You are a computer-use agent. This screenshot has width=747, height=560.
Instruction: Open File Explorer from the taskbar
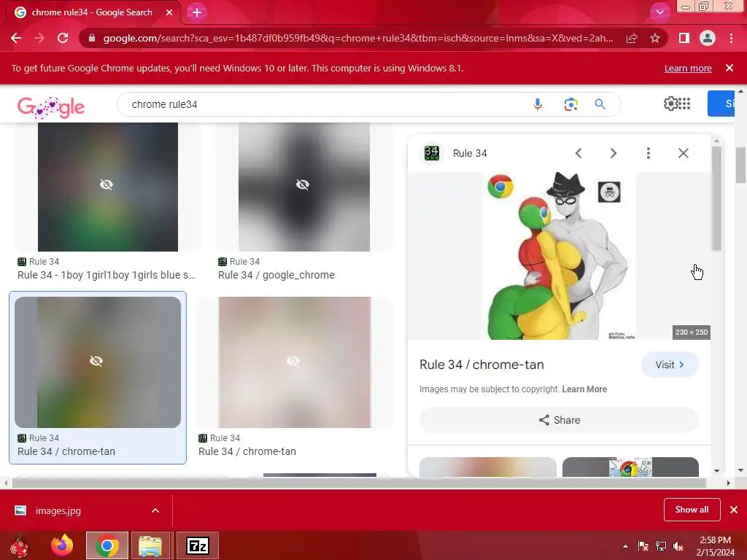pyautogui.click(x=150, y=545)
